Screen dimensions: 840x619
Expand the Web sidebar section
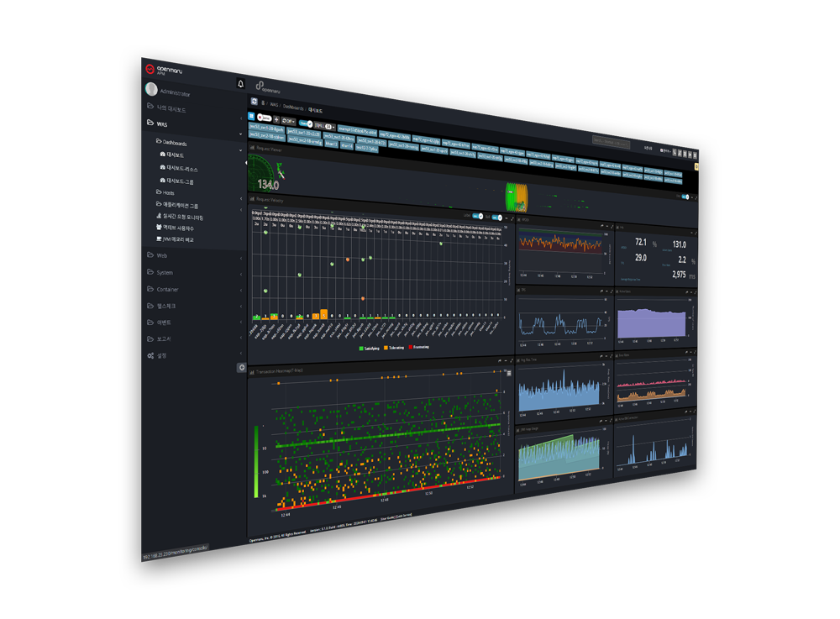point(162,255)
